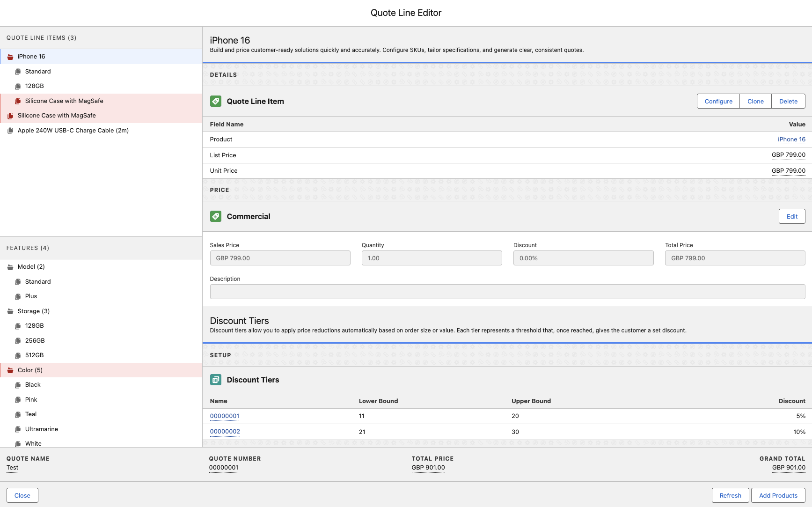
Task: Click the green Quote Line Item tag icon
Action: [215, 101]
